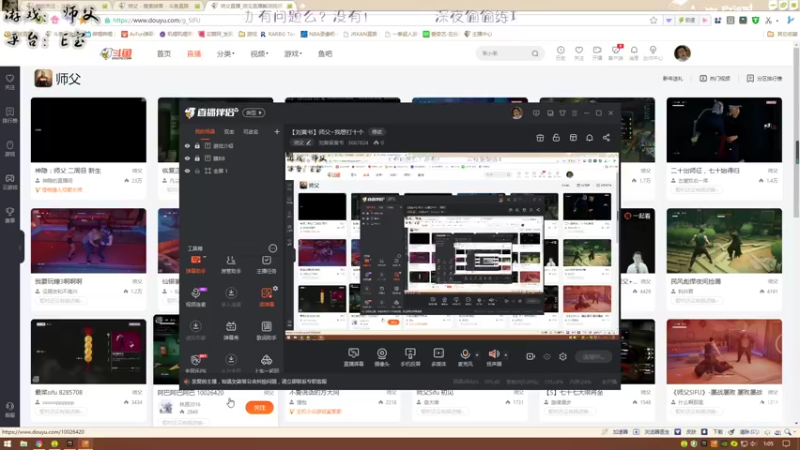
Task: Open 全民乐PK tool icon
Action: point(195,363)
